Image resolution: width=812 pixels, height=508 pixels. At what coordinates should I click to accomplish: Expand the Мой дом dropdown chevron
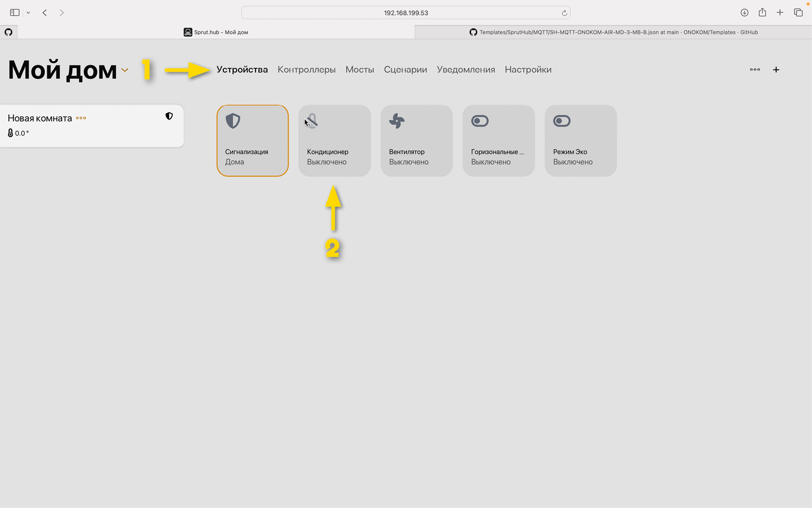125,70
